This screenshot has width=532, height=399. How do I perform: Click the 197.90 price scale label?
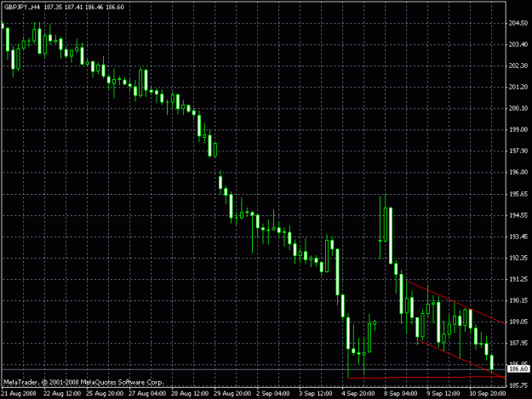518,151
